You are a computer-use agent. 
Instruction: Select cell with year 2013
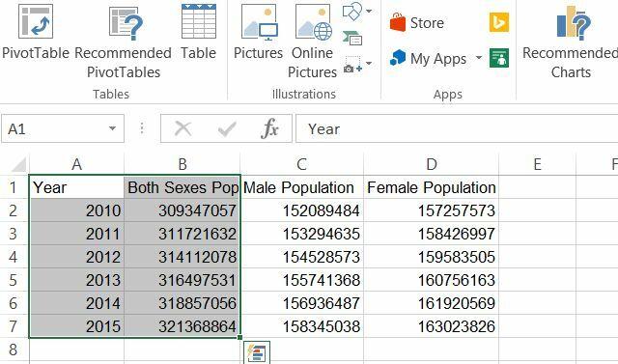77,280
